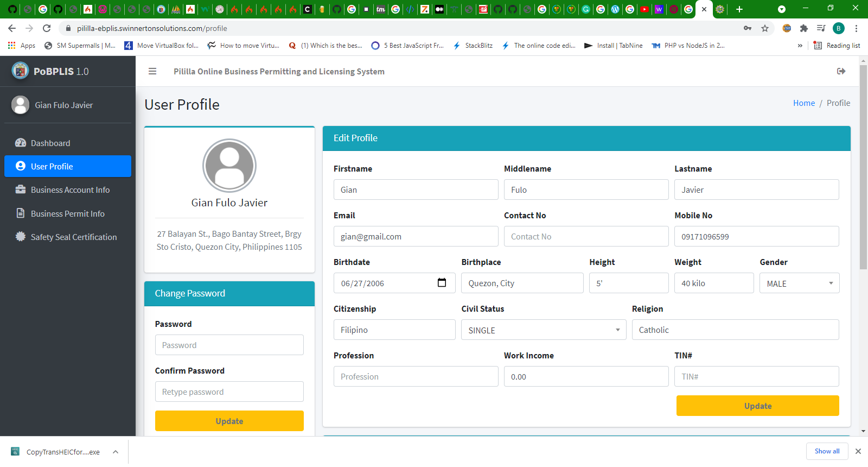868x467 pixels.
Task: Click the logout icon in header
Action: pos(841,71)
